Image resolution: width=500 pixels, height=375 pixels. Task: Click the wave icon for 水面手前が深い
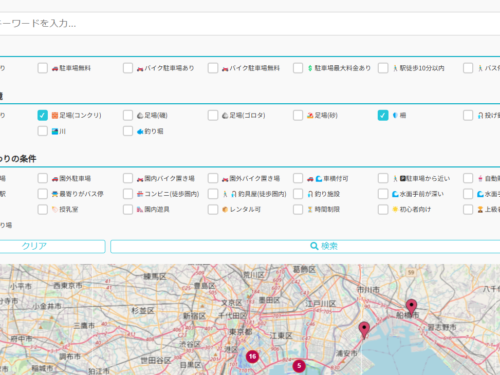point(395,194)
